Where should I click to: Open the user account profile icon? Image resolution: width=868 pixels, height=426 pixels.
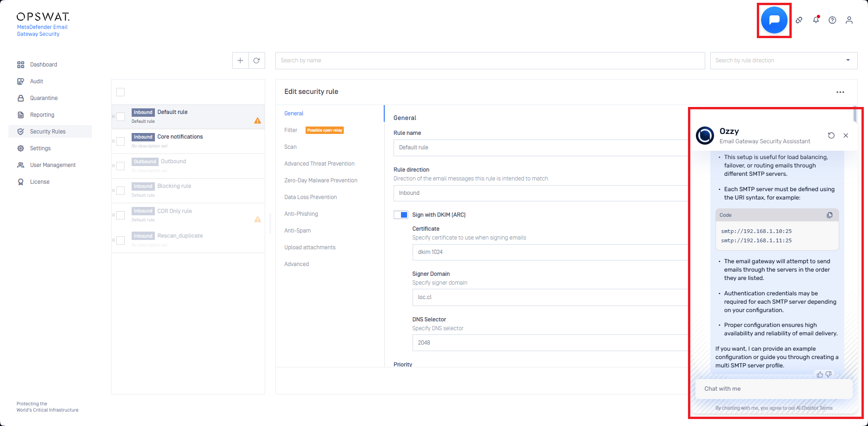point(849,20)
